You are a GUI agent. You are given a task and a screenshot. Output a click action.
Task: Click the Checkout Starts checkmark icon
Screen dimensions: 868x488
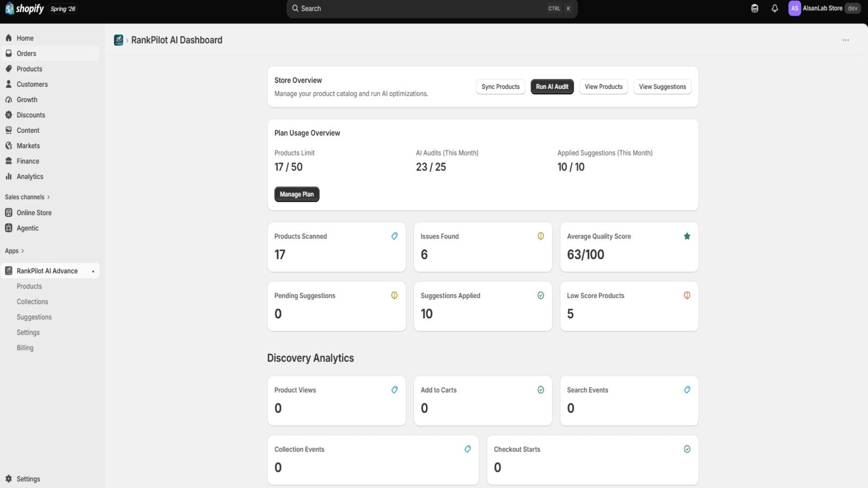click(687, 449)
